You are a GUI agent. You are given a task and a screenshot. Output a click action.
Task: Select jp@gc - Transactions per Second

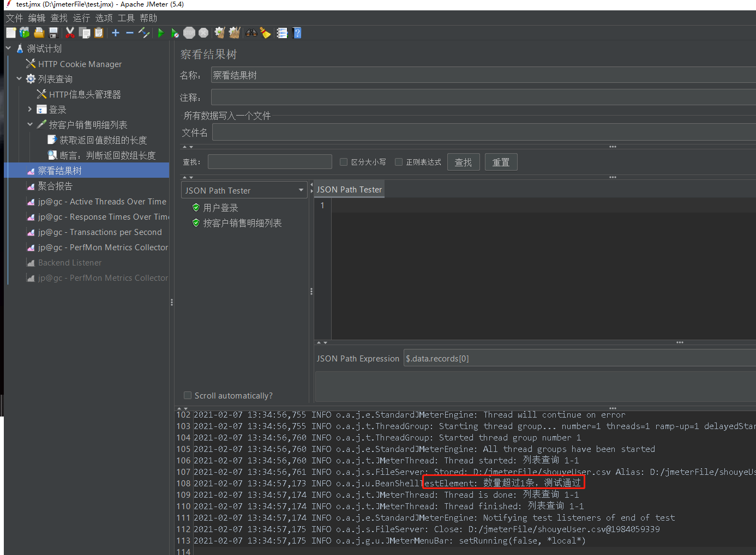[x=100, y=232]
